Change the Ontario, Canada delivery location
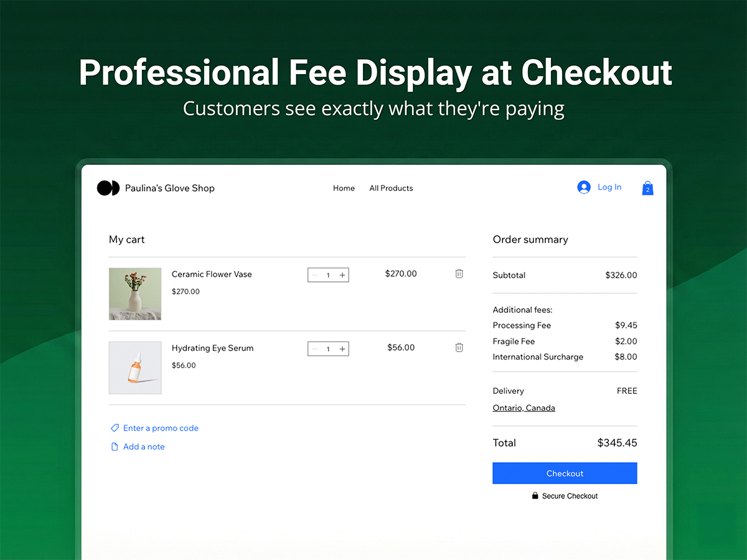Screen dimensions: 747x560 [524, 408]
